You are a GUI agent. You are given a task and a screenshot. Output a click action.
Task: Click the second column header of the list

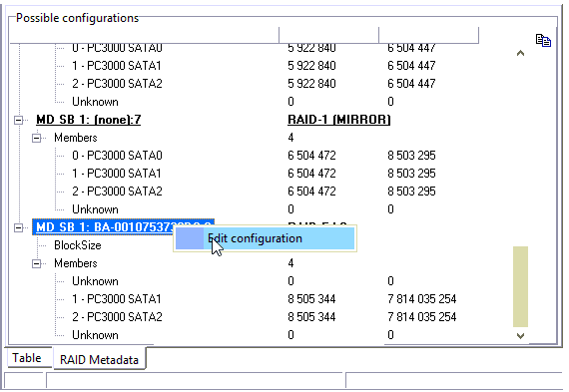coord(329,35)
